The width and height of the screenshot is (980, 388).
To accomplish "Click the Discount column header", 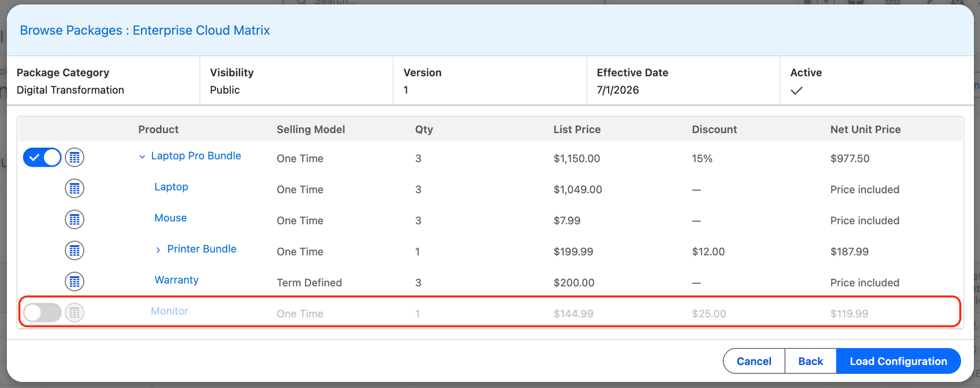I will 714,129.
